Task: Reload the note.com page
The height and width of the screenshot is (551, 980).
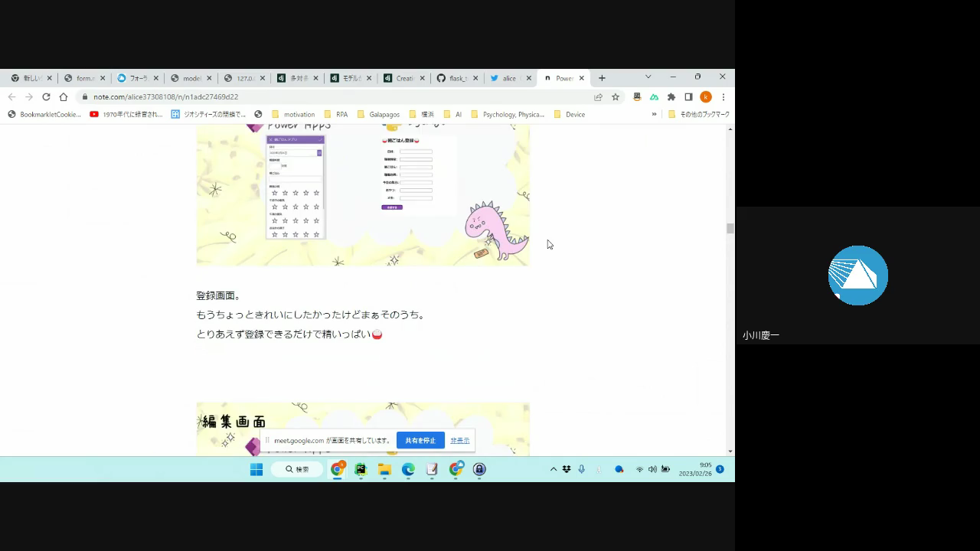Action: pyautogui.click(x=46, y=97)
